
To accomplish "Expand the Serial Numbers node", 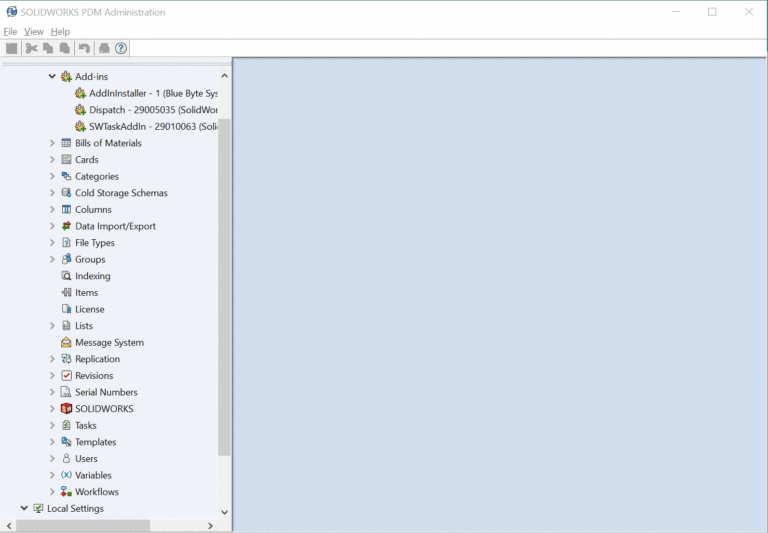I will [52, 392].
